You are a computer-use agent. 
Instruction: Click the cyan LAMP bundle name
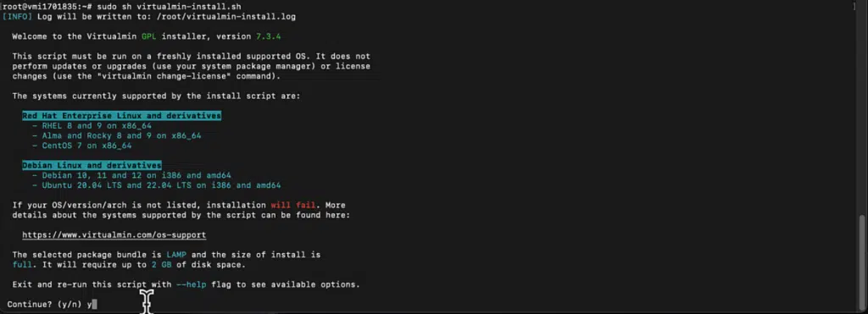point(176,255)
